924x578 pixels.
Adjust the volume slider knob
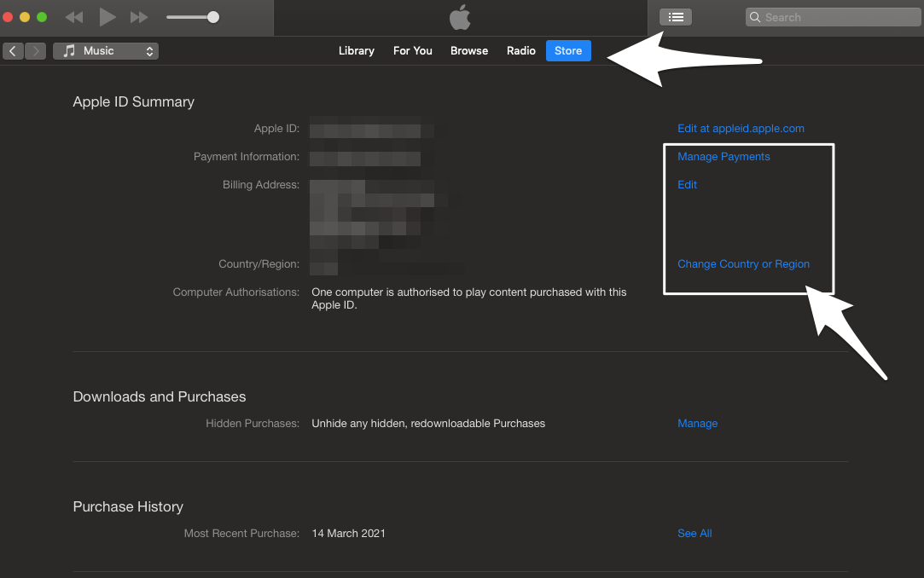click(213, 17)
